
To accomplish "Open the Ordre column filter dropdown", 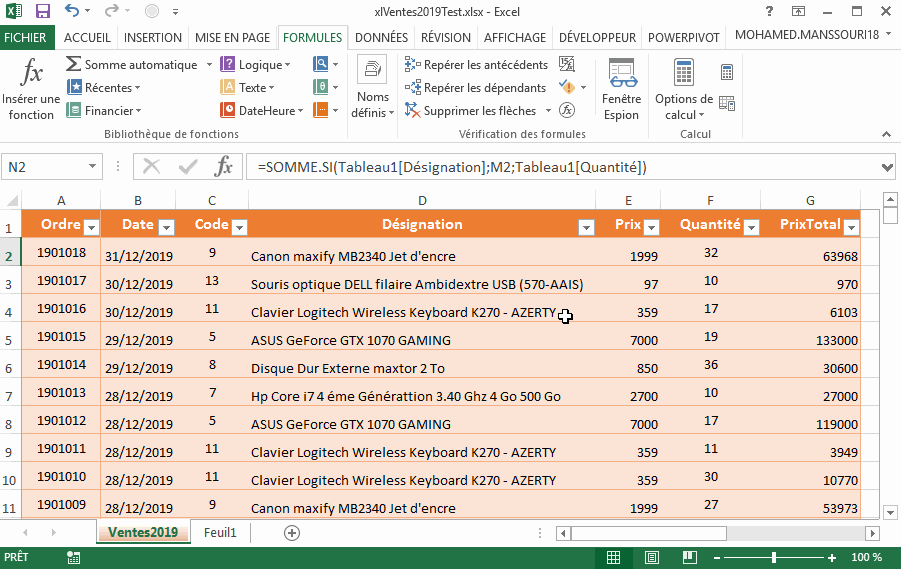I will coord(91,228).
